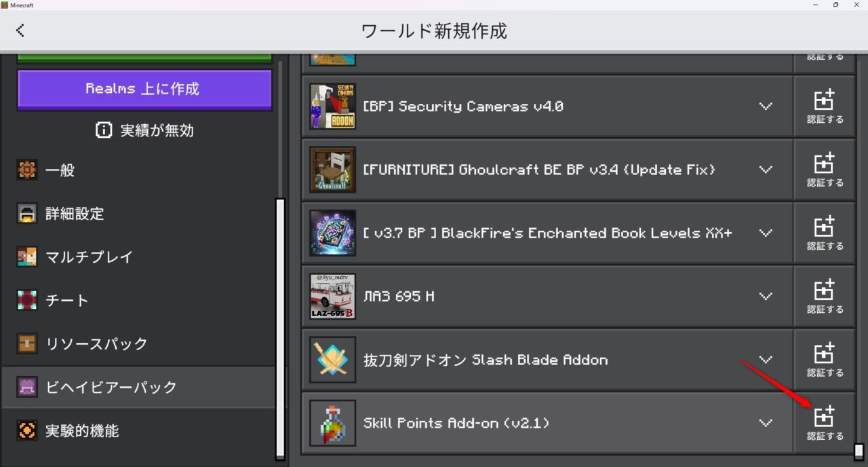Click the リソースパック chest icon
Viewport: 868px width, 467px height.
pyautogui.click(x=27, y=344)
